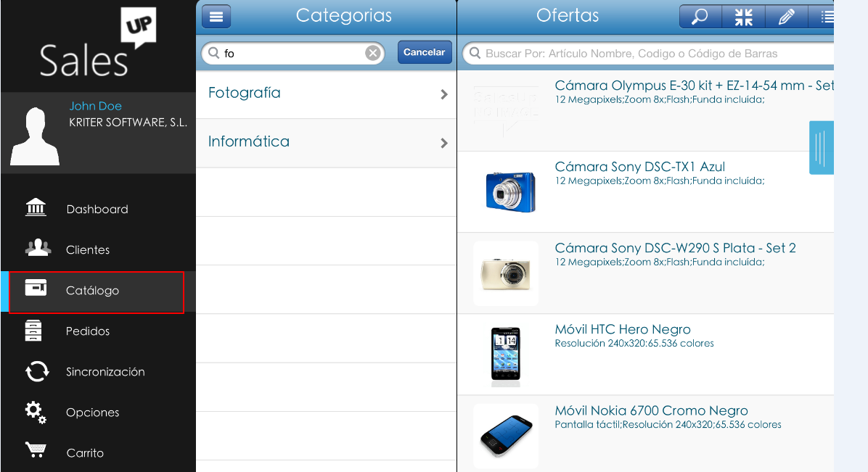Select the Fotografía category text
The image size is (868, 472).
point(244,93)
